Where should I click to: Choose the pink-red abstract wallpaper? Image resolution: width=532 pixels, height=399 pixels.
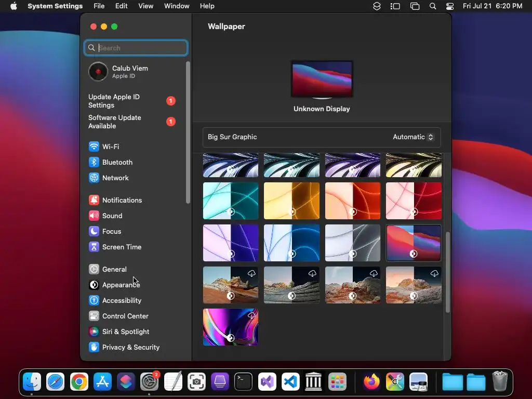414,201
